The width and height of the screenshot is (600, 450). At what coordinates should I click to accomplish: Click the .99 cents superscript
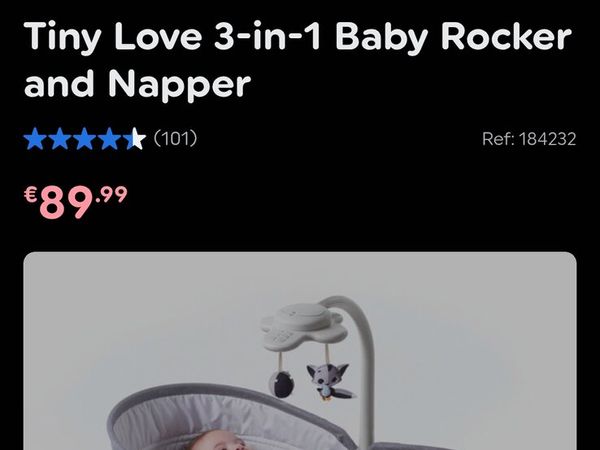click(x=111, y=194)
